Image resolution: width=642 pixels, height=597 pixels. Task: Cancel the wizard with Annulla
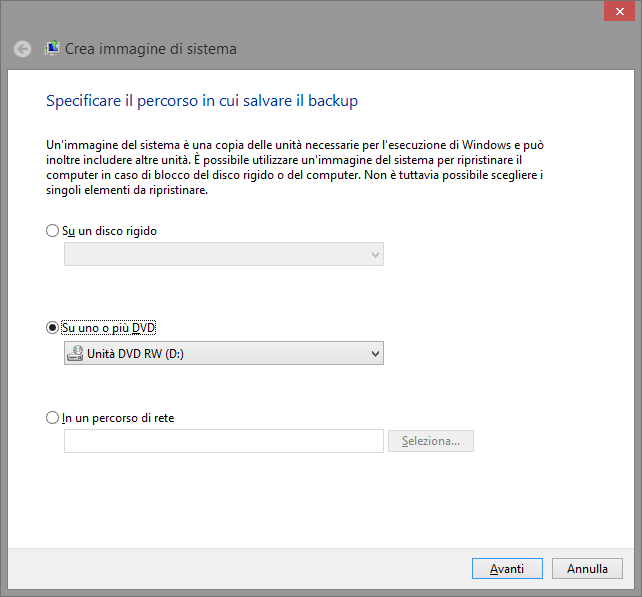click(587, 568)
